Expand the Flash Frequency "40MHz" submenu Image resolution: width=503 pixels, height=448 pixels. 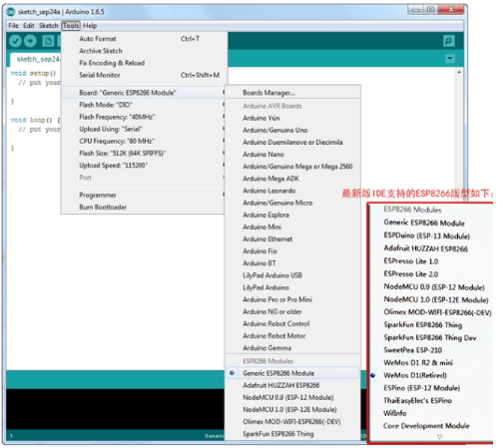145,117
